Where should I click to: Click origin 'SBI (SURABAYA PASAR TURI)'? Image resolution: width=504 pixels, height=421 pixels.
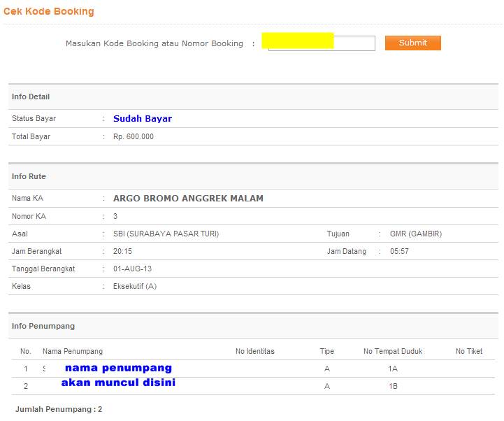[166, 234]
